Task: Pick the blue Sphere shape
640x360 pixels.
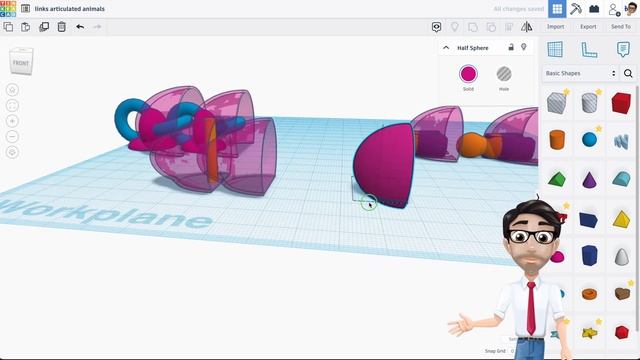Action: point(589,140)
